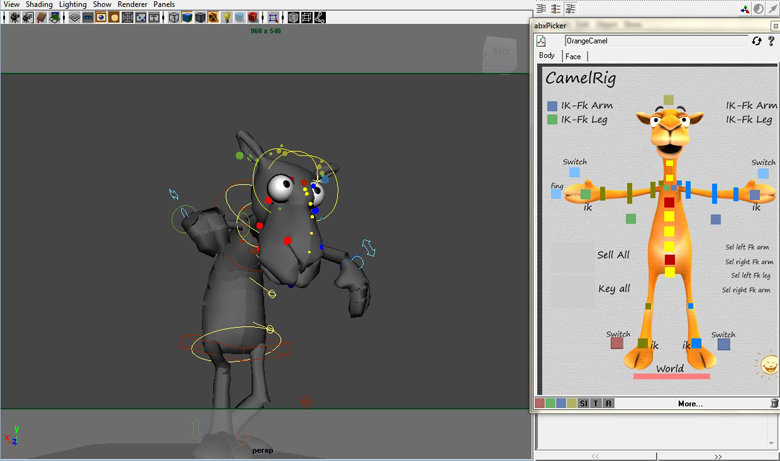The image size is (780, 461).
Task: Open the Lighting menu
Action: [73, 4]
